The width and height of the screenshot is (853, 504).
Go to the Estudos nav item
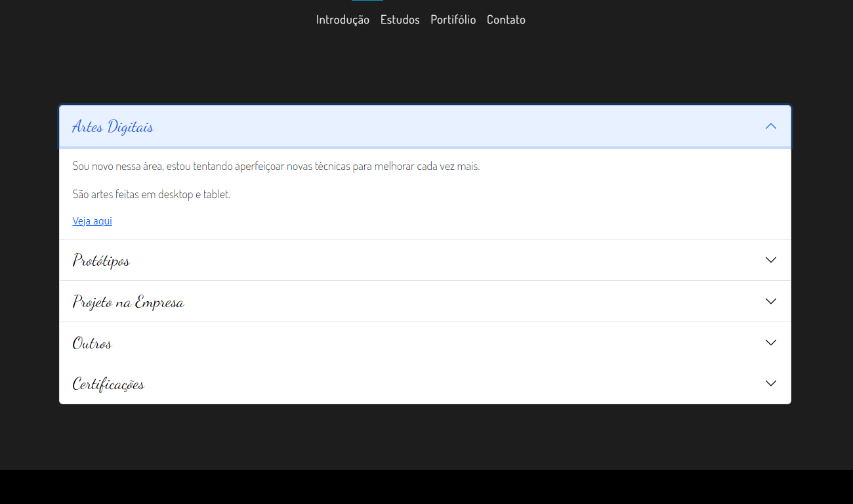tap(400, 20)
